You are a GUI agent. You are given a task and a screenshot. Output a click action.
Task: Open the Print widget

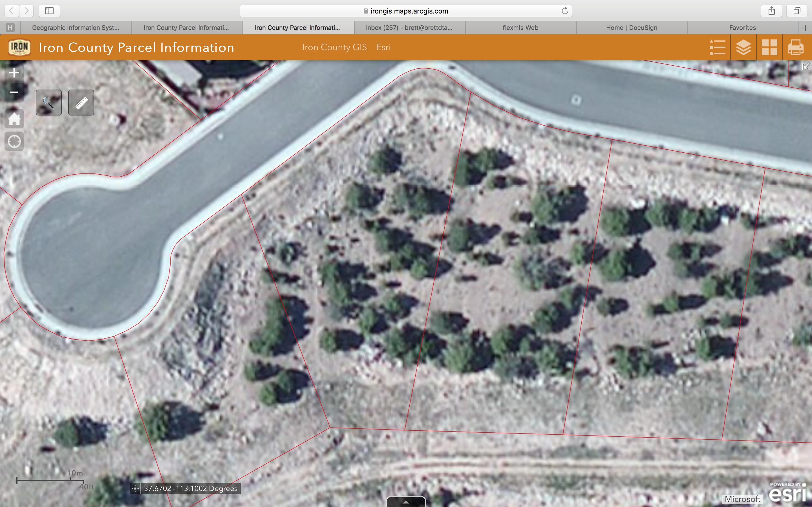(796, 47)
